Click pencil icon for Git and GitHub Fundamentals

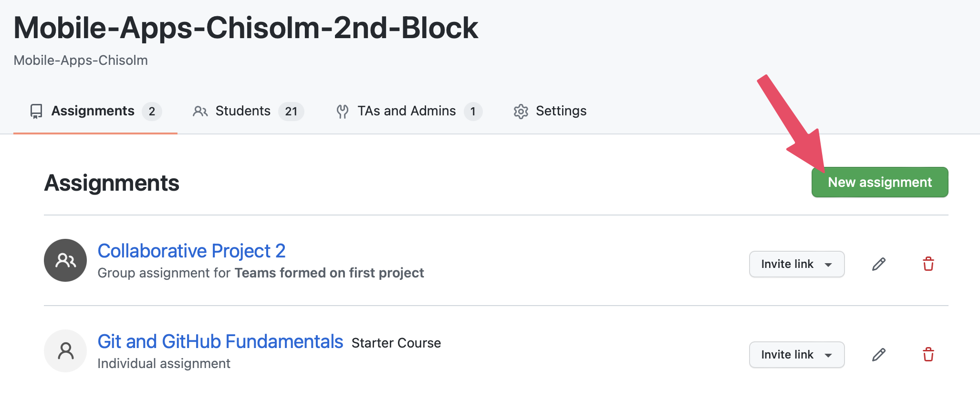point(879,355)
